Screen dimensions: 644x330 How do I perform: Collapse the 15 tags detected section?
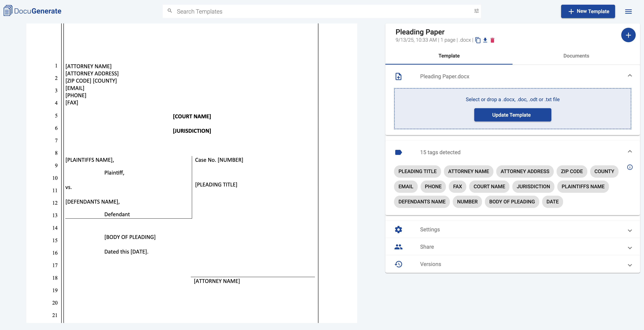pyautogui.click(x=630, y=151)
